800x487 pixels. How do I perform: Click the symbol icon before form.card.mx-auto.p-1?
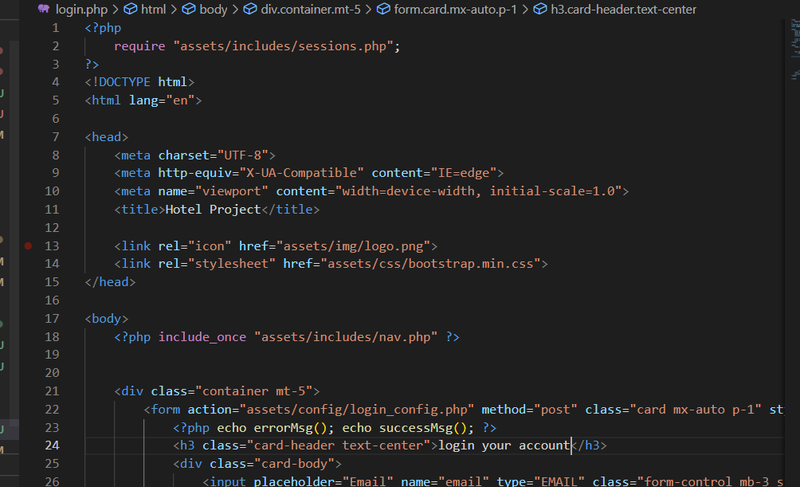[384, 9]
